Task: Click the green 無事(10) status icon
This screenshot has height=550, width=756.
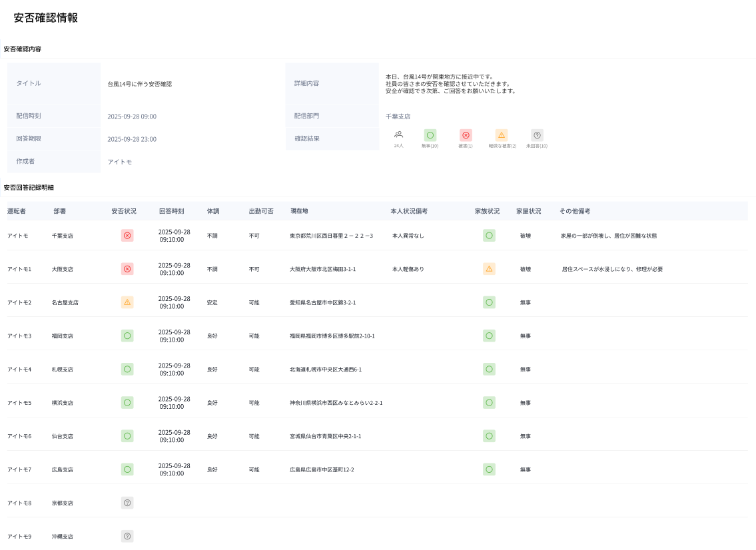Action: coord(430,135)
